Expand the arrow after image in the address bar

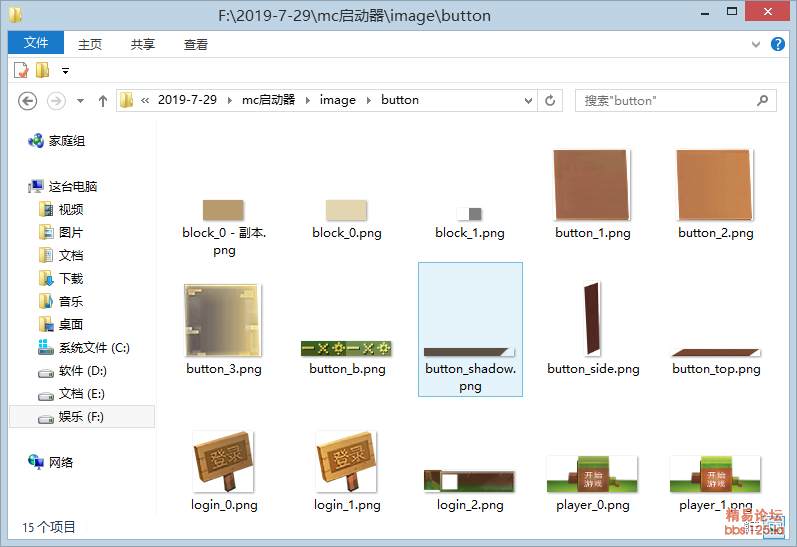pyautogui.click(x=369, y=100)
